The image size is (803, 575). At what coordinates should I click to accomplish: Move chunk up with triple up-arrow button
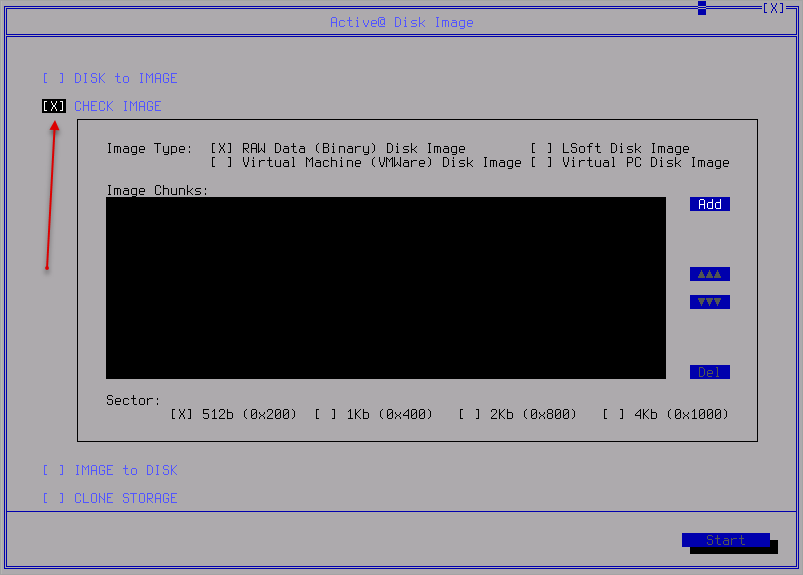tap(710, 274)
